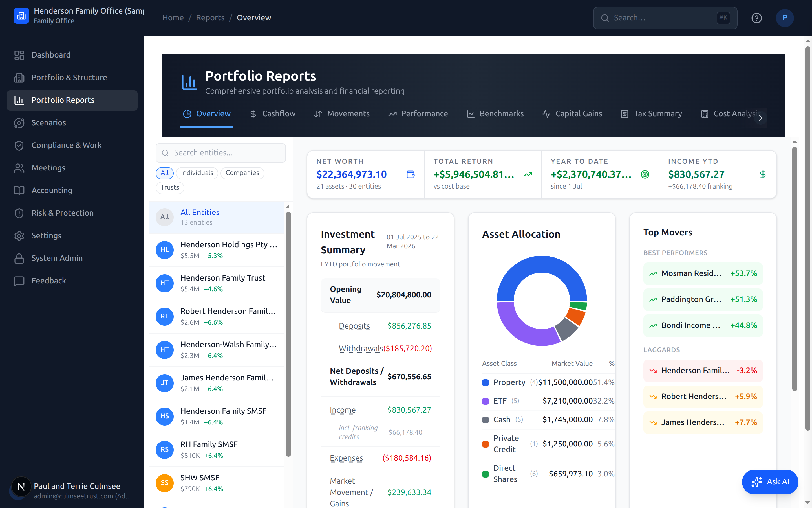
Task: Open the Risk & Protection shield icon
Action: pyautogui.click(x=19, y=213)
